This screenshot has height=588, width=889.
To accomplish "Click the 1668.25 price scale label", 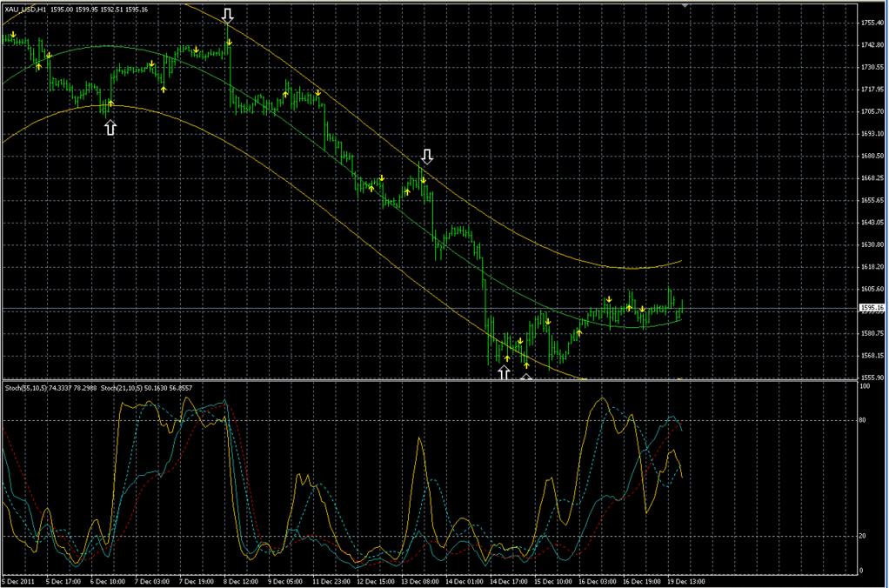I will pyautogui.click(x=872, y=178).
